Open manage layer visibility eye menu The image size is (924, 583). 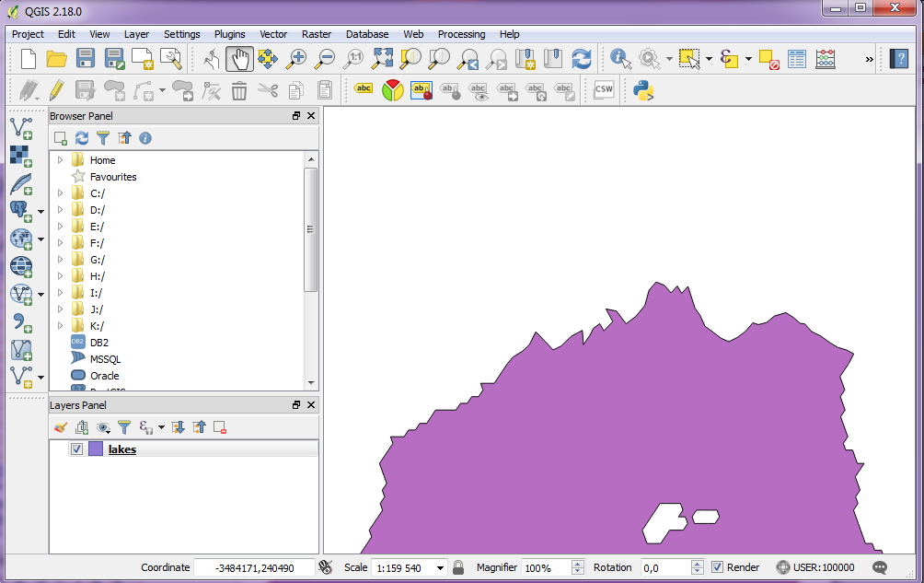104,427
